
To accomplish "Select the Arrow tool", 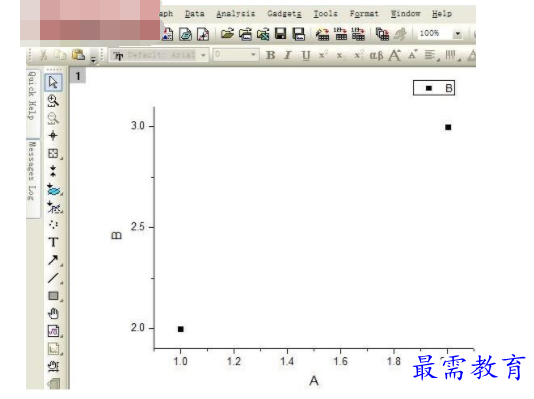I will click(53, 260).
